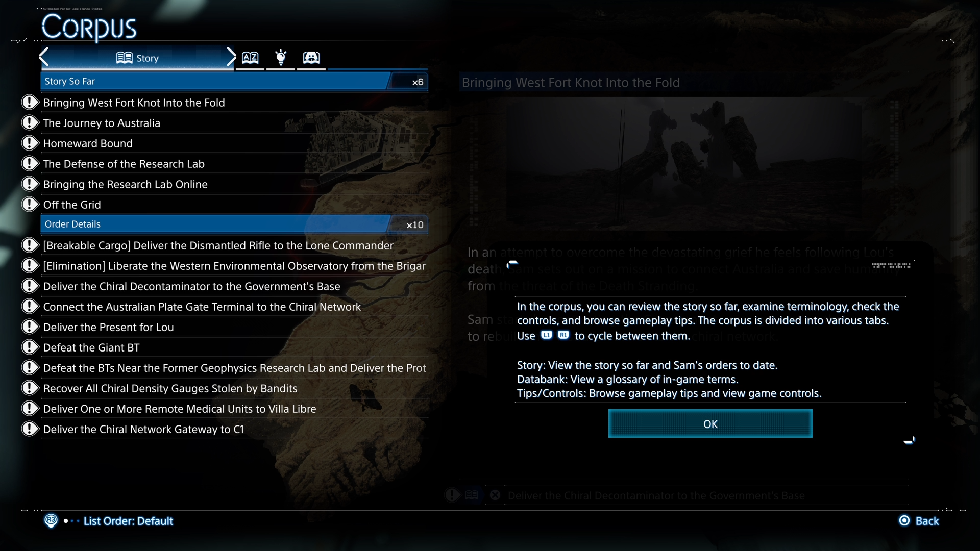Image resolution: width=980 pixels, height=551 pixels.
Task: Click the alert icon beside the Chiral Network Gateway order
Action: [x=30, y=429]
